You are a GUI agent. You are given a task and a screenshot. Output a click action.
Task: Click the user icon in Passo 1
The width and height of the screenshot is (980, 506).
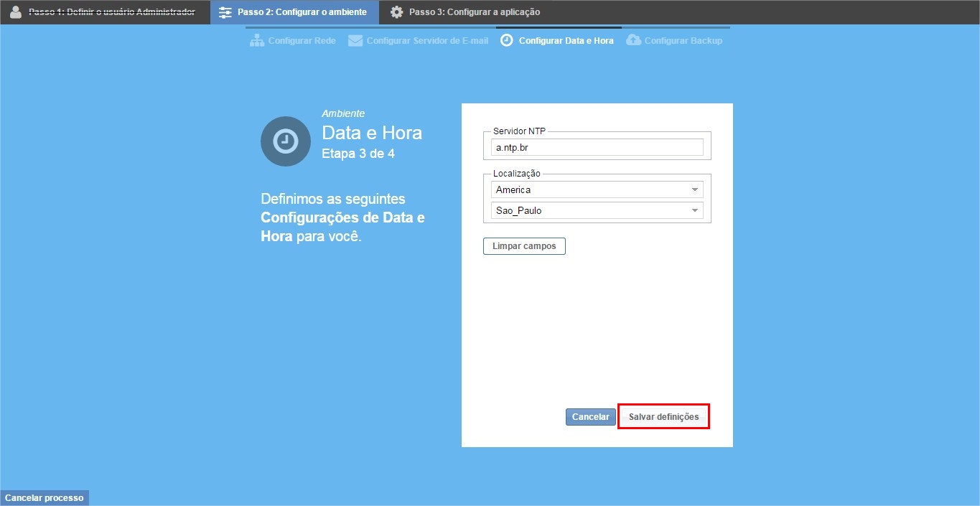tap(16, 12)
